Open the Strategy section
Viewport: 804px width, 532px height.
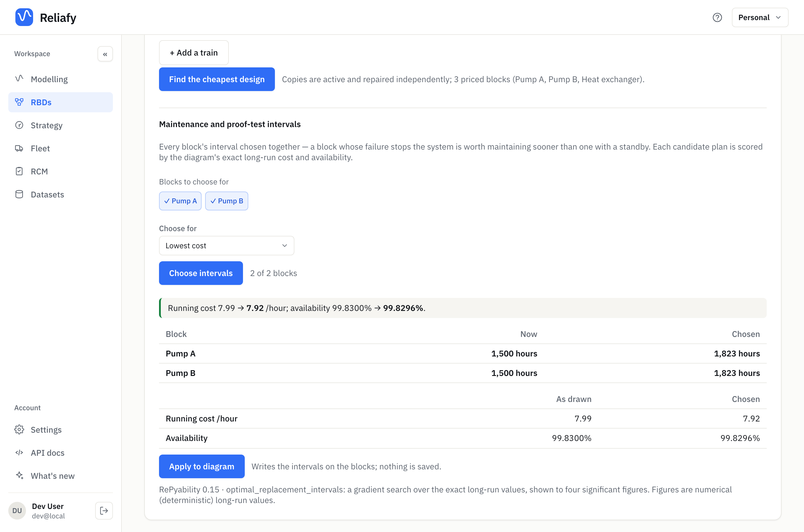click(60, 125)
